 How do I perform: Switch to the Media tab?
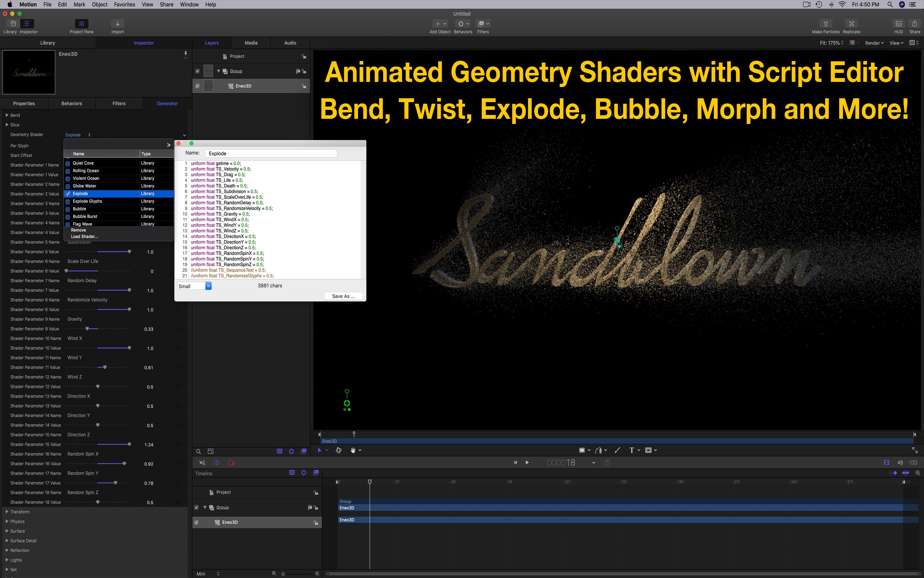(x=251, y=43)
